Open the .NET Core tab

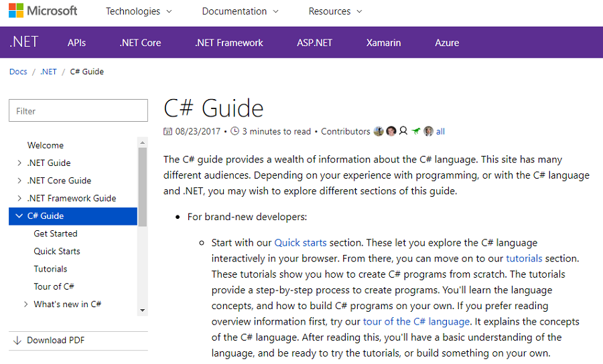[x=141, y=43]
